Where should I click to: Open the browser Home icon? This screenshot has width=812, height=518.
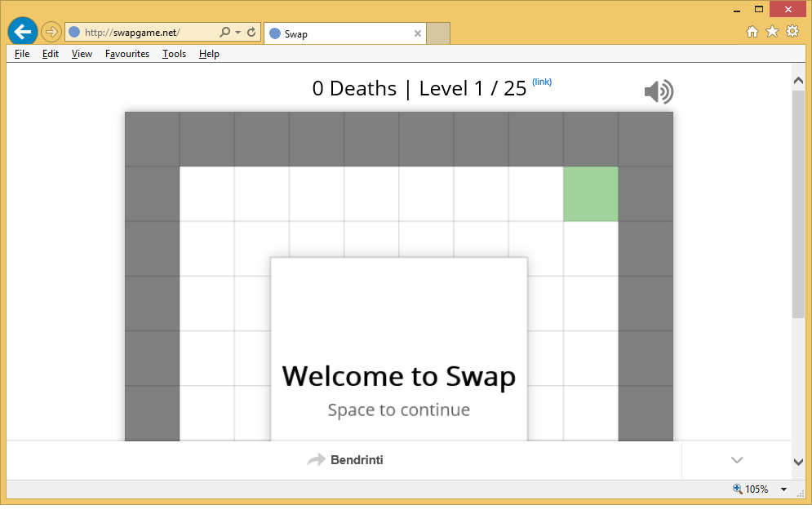point(752,32)
